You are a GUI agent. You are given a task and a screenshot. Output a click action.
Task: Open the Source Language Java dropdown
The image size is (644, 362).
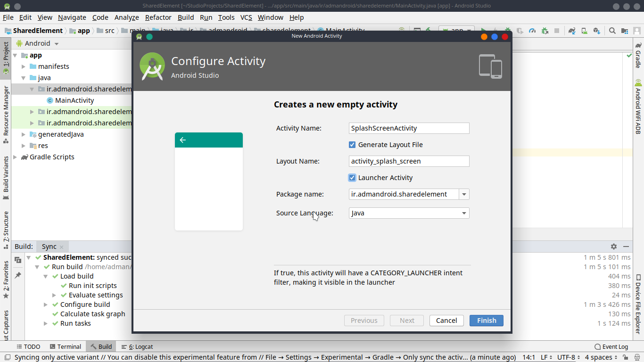click(409, 213)
